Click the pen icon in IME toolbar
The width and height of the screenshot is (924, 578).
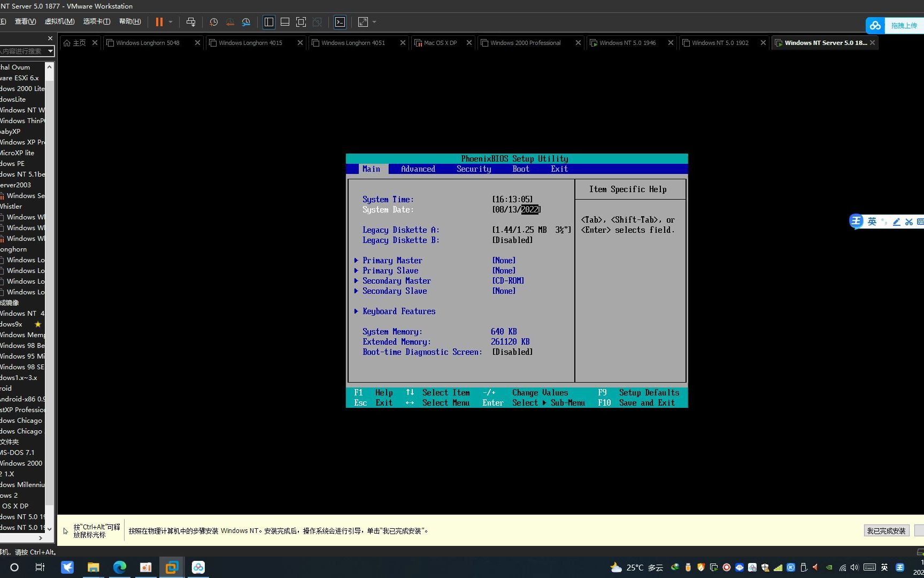pyautogui.click(x=897, y=222)
